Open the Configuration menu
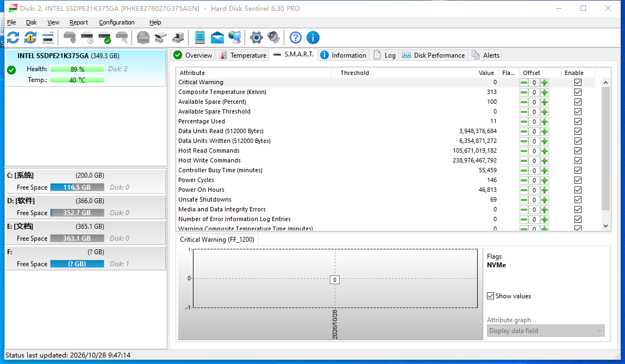This screenshot has width=625, height=364. click(x=117, y=22)
